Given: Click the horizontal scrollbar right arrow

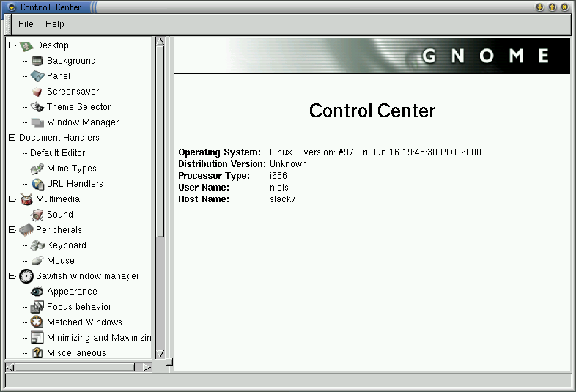Looking at the screenshot, I should [x=146, y=366].
